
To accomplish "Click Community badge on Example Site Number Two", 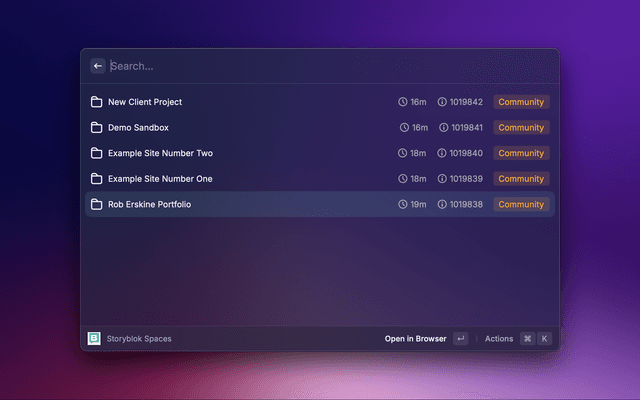I will coord(521,153).
